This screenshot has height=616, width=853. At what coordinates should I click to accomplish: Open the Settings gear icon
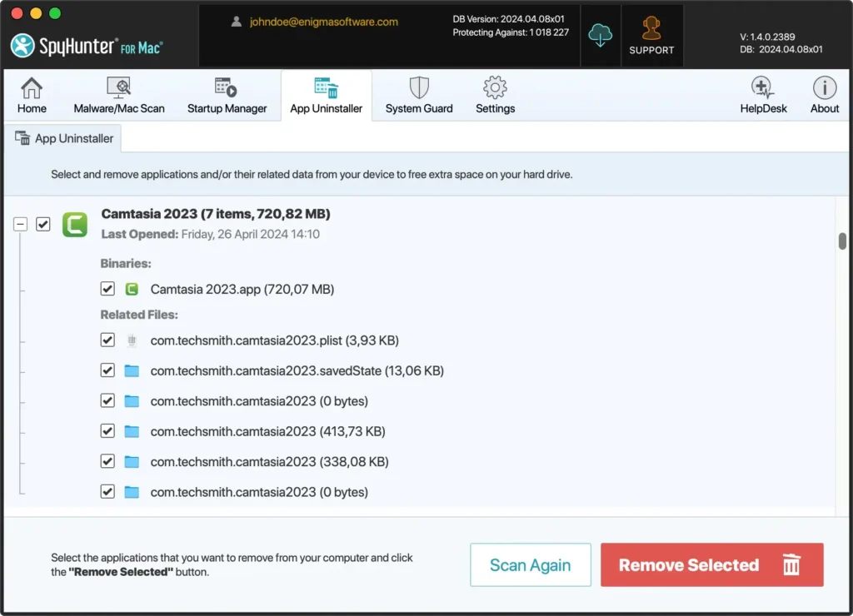(495, 87)
